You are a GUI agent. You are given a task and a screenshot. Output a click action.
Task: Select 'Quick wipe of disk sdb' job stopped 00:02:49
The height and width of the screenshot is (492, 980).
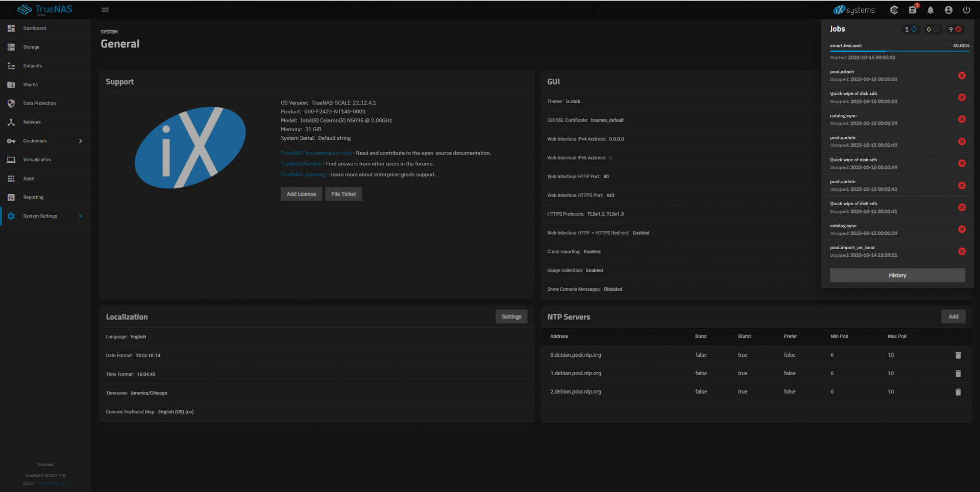(897, 163)
